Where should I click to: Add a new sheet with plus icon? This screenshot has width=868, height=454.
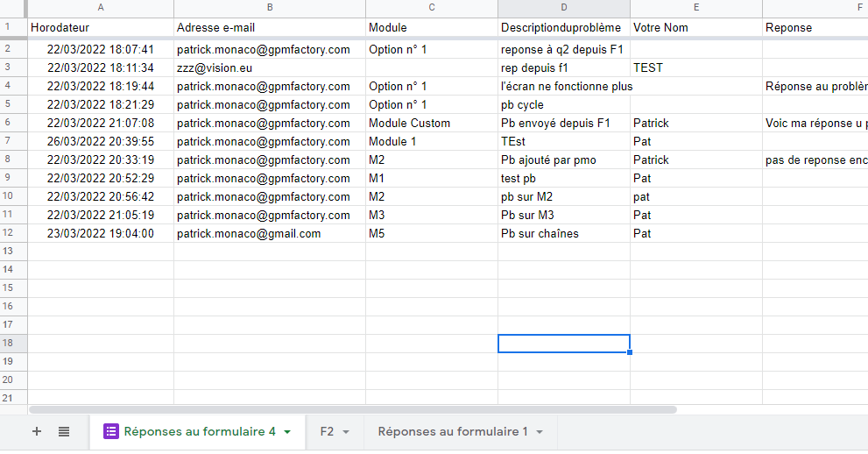pyautogui.click(x=37, y=431)
